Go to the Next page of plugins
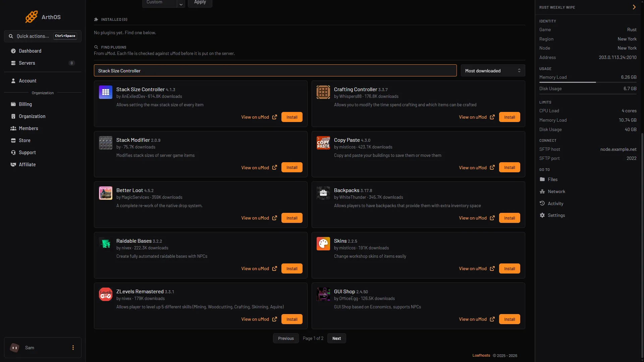The image size is (644, 362). click(336, 338)
